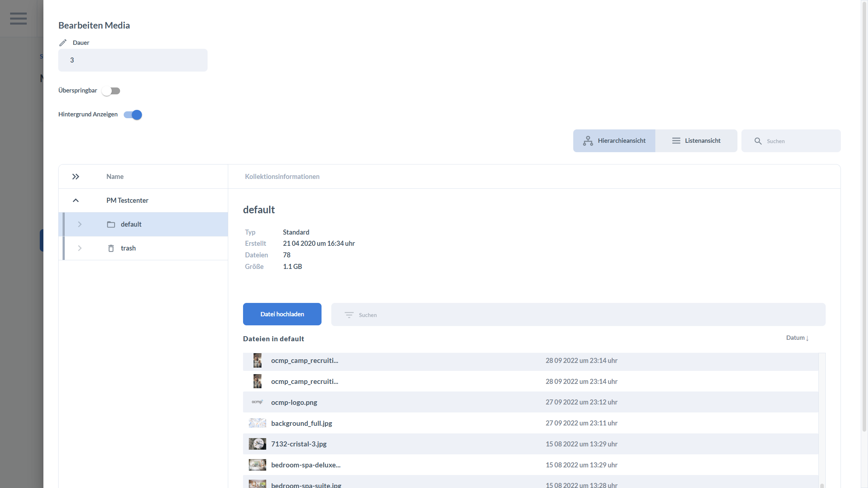Disable the Hintergrund Anzeigen toggle
868x488 pixels.
click(x=133, y=115)
